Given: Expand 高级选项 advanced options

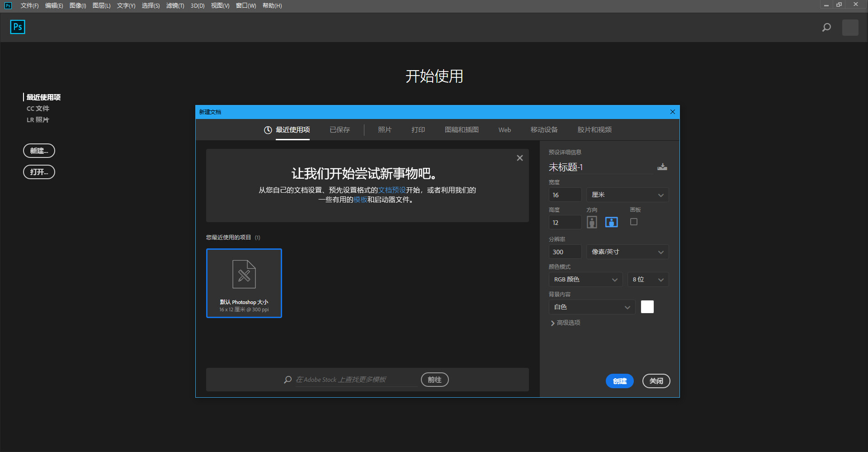Looking at the screenshot, I should pos(566,323).
